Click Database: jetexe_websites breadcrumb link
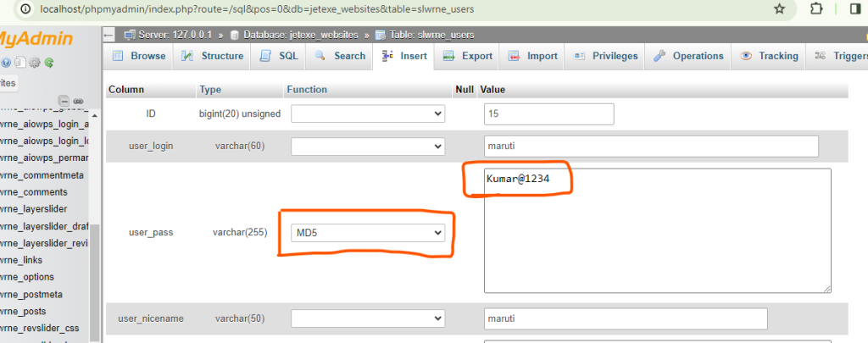The image size is (868, 343). [x=301, y=35]
